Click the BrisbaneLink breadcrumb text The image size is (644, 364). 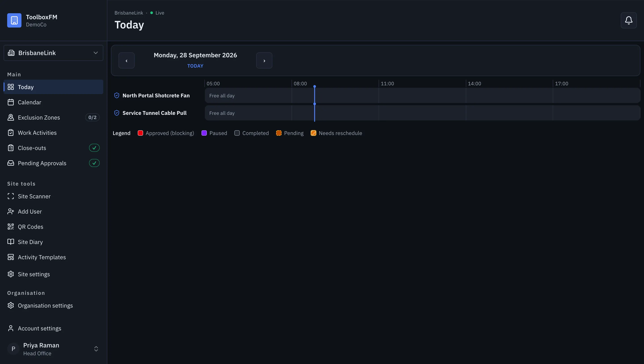[129, 13]
